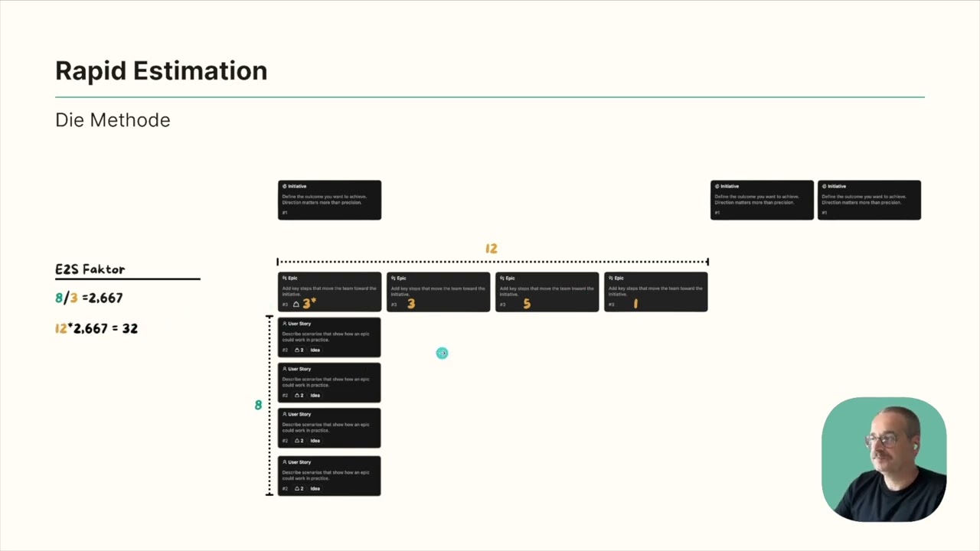Click the target icon on leftmost Initiative card
This screenshot has height=551, width=980.
point(284,186)
